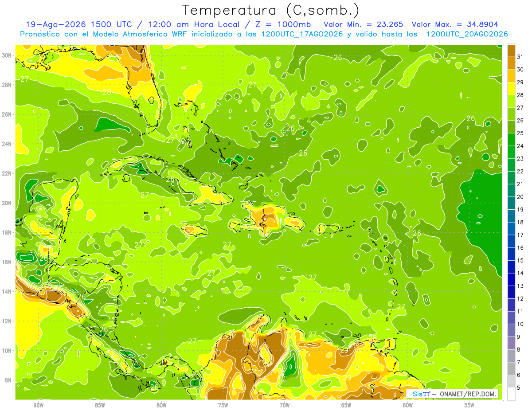Click gray legend swatch between 6 and 7

tap(511, 369)
